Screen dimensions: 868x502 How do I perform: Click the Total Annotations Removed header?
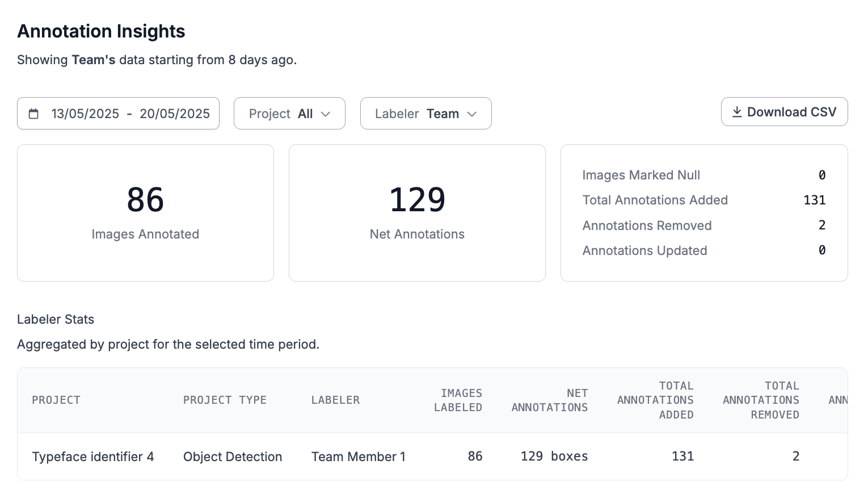(761, 400)
